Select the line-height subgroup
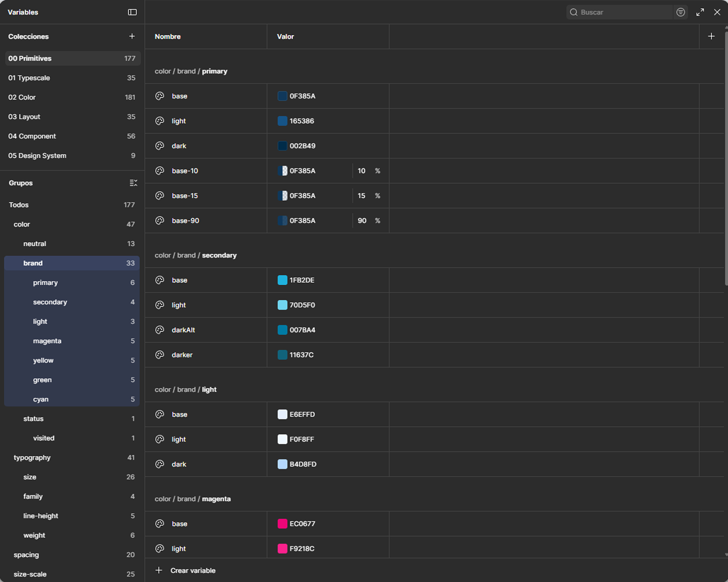The width and height of the screenshot is (728, 582). tap(72, 516)
